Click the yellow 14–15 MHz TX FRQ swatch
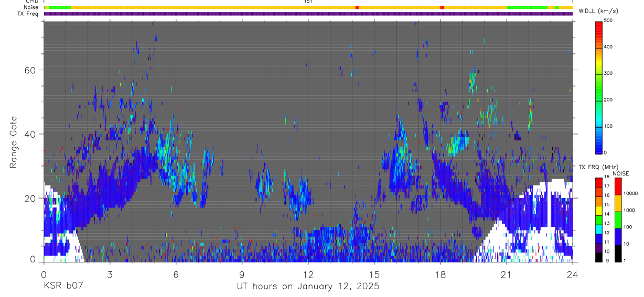Screen dimensions: 644x297 click(x=598, y=211)
